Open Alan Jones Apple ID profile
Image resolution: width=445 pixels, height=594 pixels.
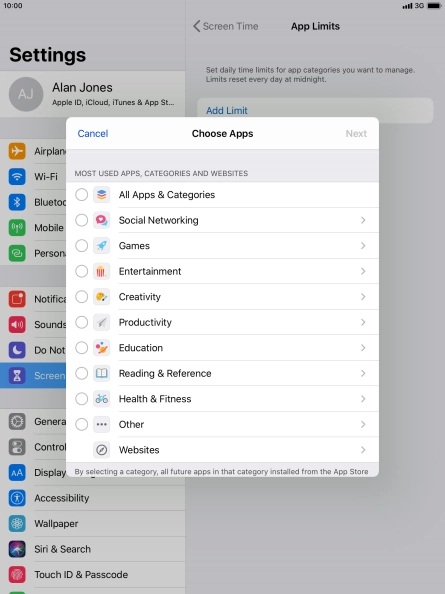[x=92, y=94]
